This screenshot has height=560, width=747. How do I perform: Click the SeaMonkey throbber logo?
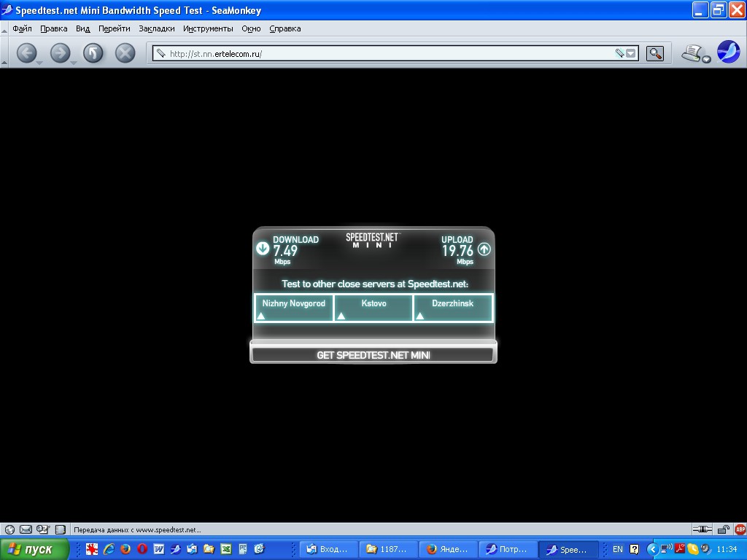tap(729, 52)
